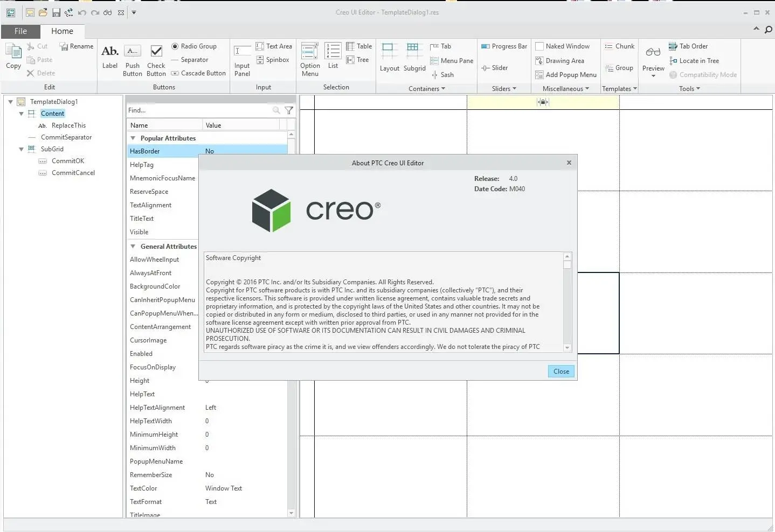Insert a Check Button component
Viewport: 775px width, 532px height.
pyautogui.click(x=156, y=60)
